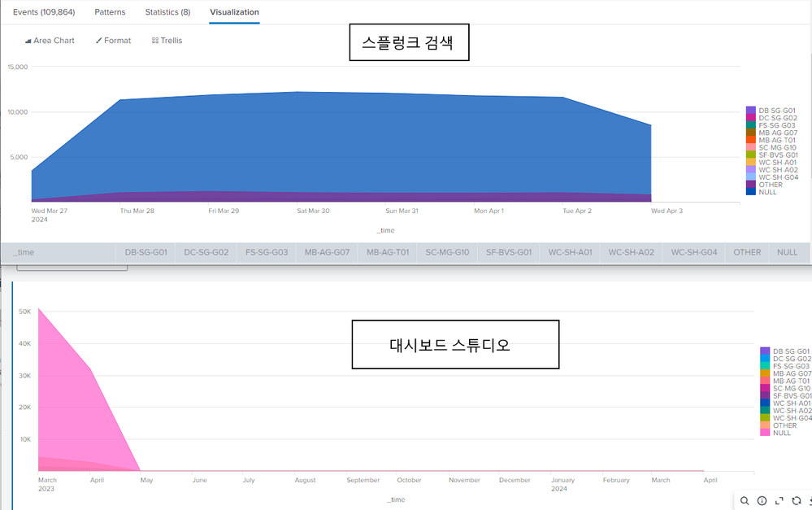Click the "Thu Mar 28" axis label
812x510 pixels.
click(137, 211)
